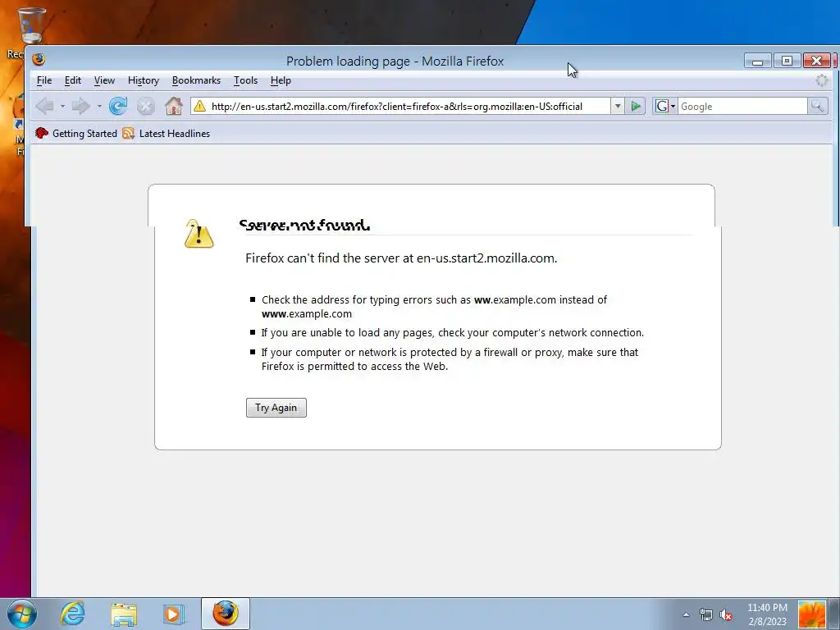Click the 'www.example.com' text
This screenshot has height=630, width=840.
307,314
